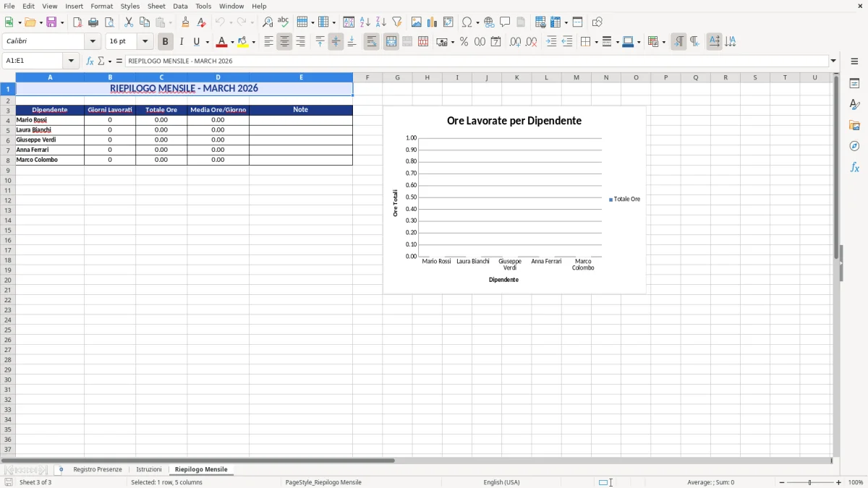Toggle underline formatting
868x488 pixels.
195,41
